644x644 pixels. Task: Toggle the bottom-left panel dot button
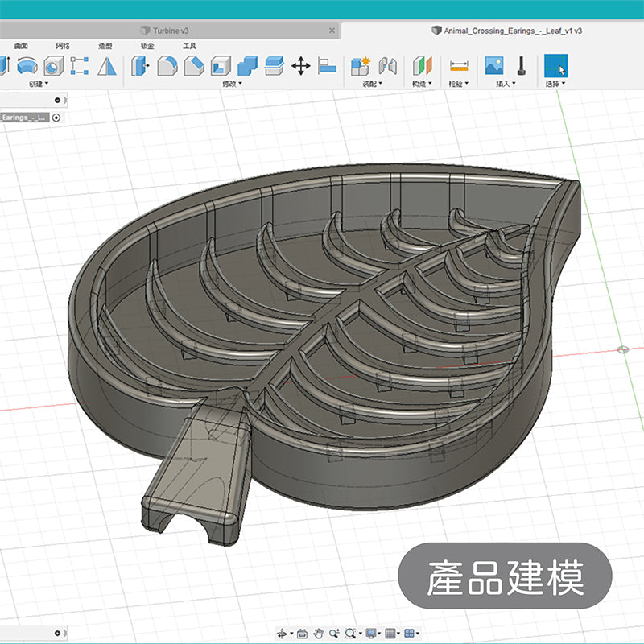tap(57, 633)
